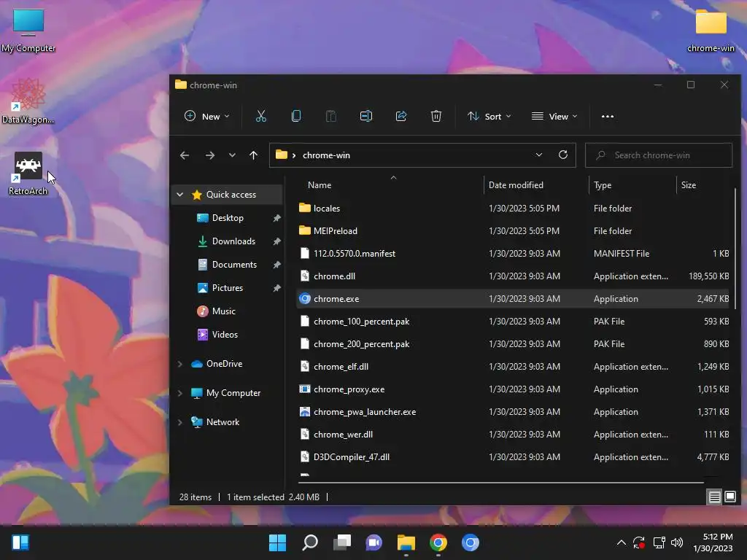This screenshot has width=747, height=560.
Task: Select the locales folder
Action: point(514,208)
